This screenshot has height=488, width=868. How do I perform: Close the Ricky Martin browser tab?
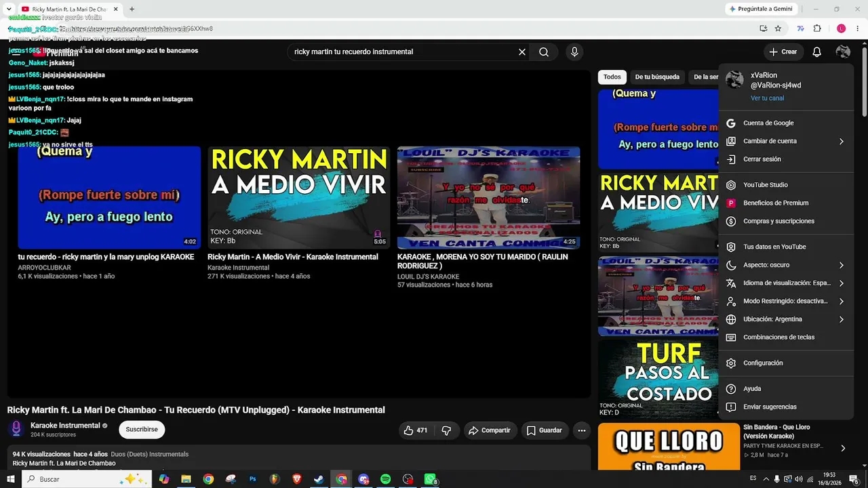click(x=115, y=9)
